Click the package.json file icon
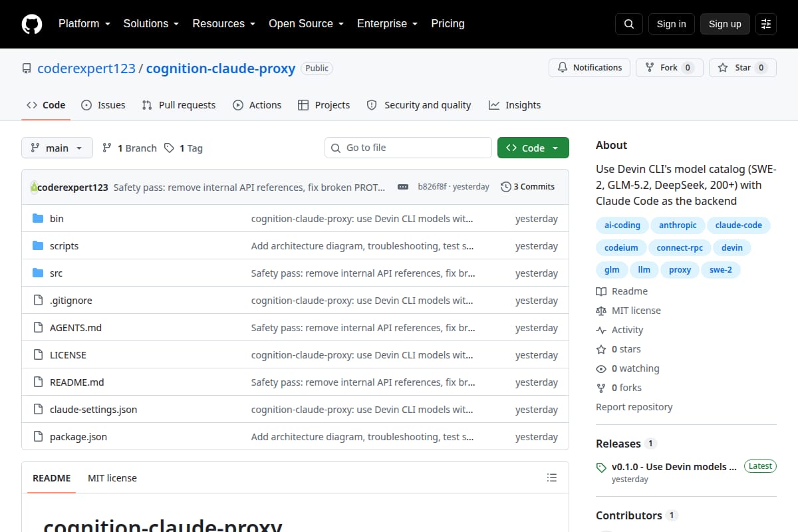 point(38,437)
